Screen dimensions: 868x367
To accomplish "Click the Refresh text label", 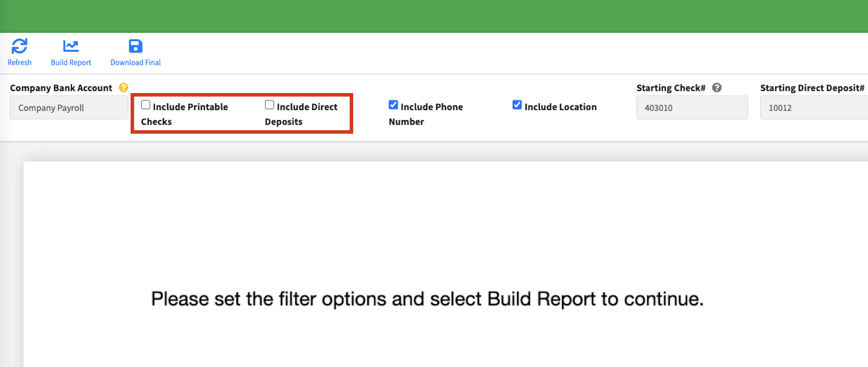I will (20, 62).
